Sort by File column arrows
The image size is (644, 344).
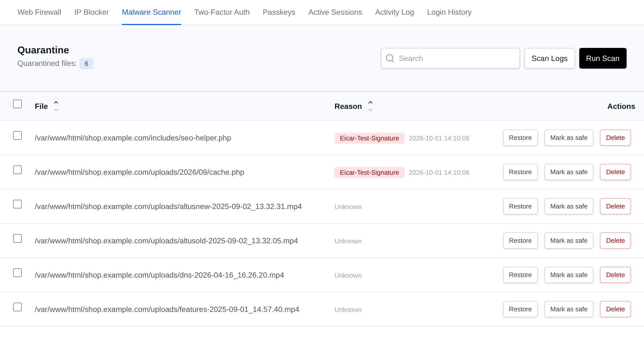pyautogui.click(x=56, y=106)
